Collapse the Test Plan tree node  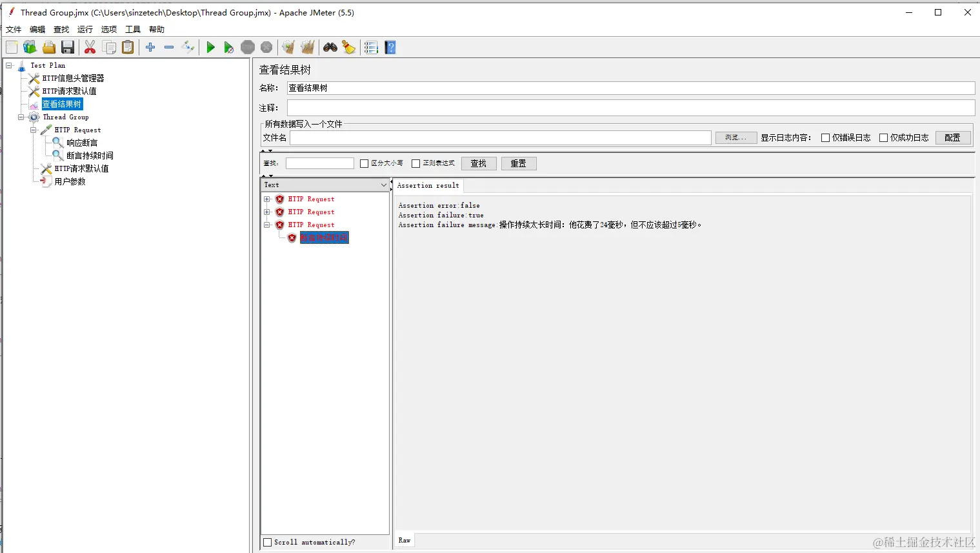coord(9,65)
